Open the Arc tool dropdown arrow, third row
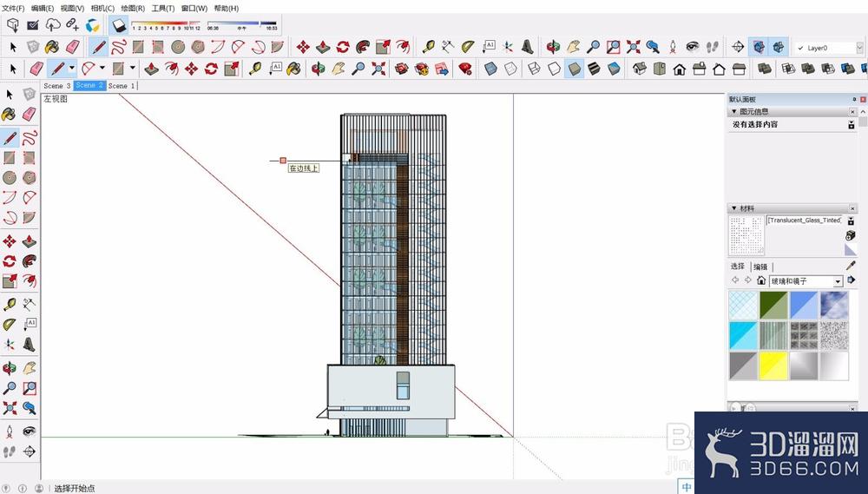Image resolution: width=868 pixels, height=494 pixels. (102, 69)
